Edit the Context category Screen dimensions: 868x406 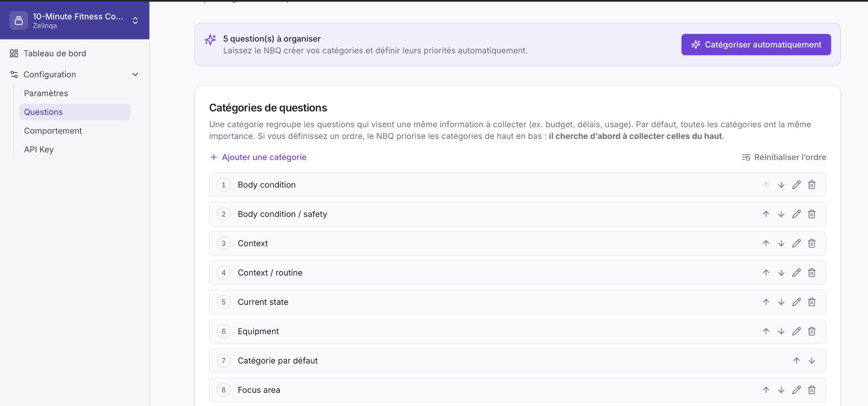click(796, 243)
